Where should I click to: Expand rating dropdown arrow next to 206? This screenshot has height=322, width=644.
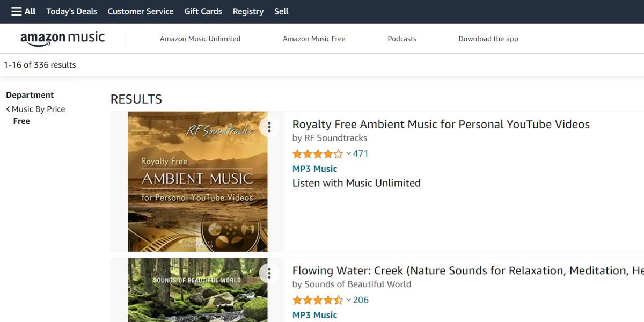tap(348, 300)
